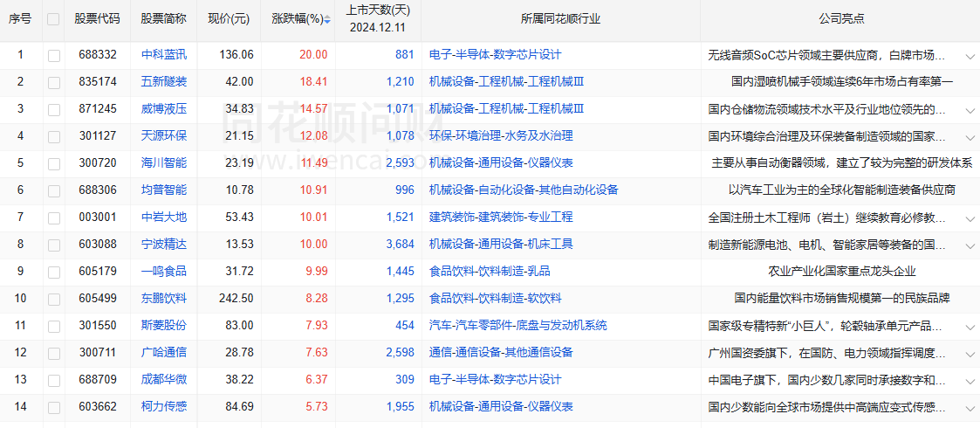Select checkbox for stock 688306
This screenshot has width=980, height=428.
[x=54, y=190]
